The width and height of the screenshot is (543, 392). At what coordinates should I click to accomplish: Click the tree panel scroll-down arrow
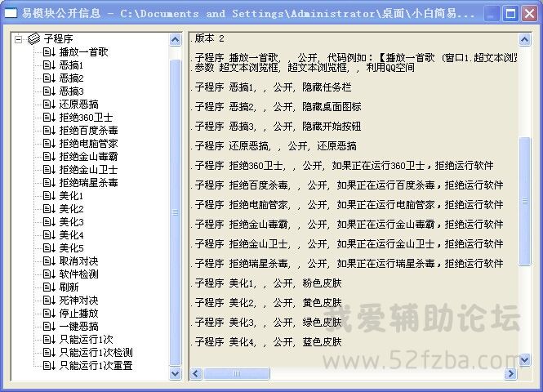pos(176,374)
